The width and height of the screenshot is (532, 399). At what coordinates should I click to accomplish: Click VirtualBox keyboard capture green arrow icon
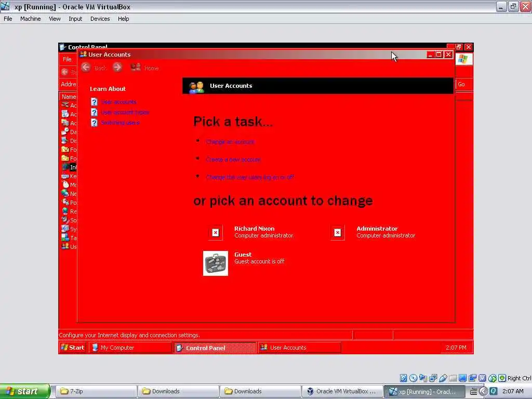point(502,378)
